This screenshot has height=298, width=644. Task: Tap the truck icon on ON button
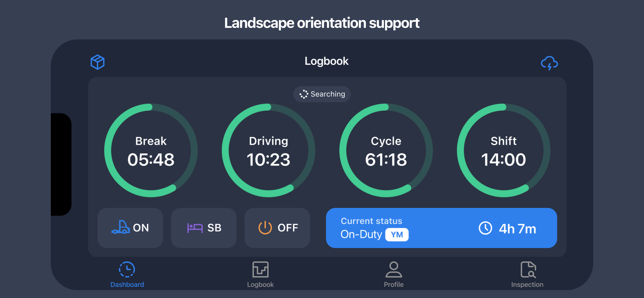(121, 227)
